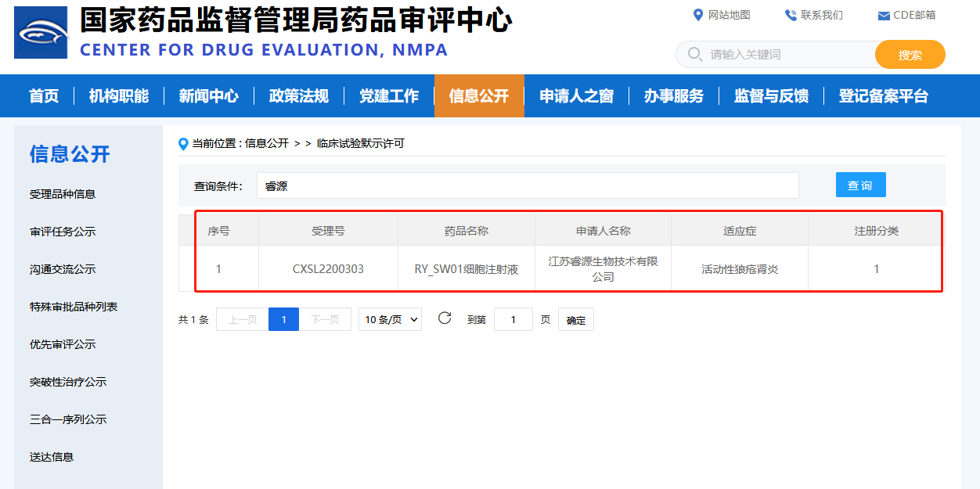Click the CDE logo icon
Viewport: 980px width, 489px height.
point(41,32)
